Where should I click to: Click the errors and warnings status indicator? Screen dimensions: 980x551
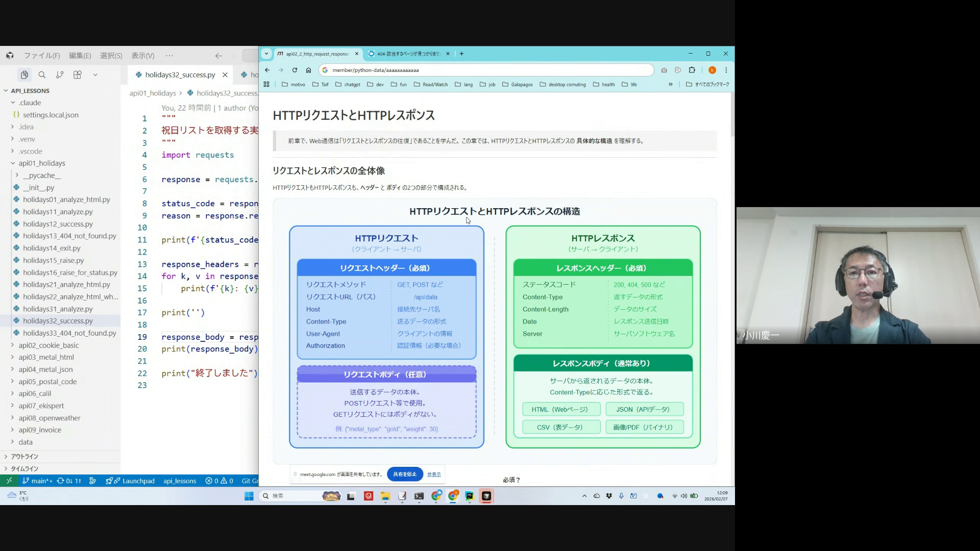(219, 481)
